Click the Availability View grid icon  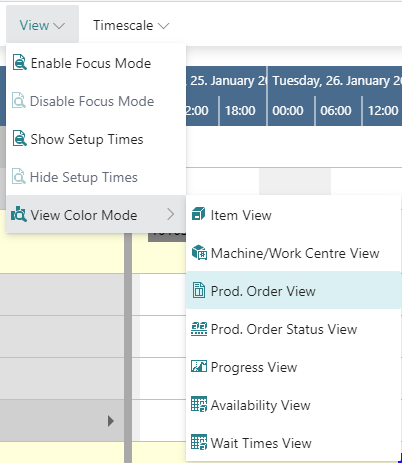coord(199,404)
